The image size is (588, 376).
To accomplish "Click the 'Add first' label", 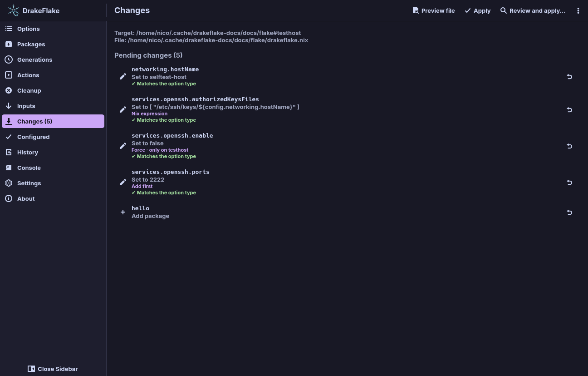I will 142,186.
